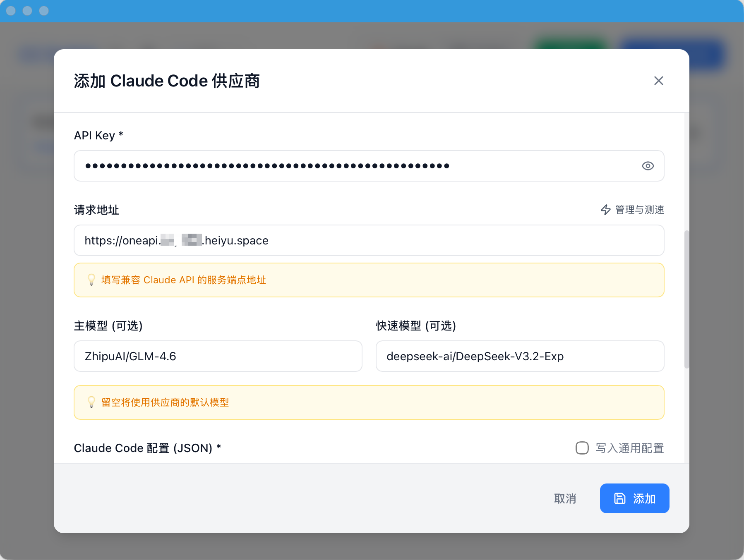
Task: Click the floppy disk save icon
Action: [x=619, y=498]
